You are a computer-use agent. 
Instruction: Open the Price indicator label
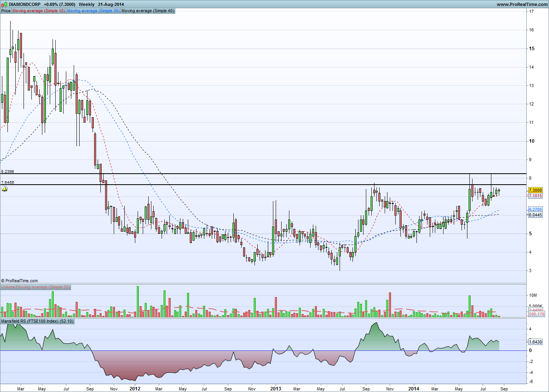click(6, 11)
